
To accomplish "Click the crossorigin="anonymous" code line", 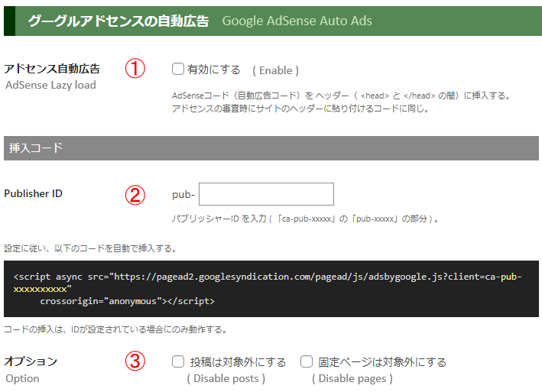I will click(x=127, y=301).
